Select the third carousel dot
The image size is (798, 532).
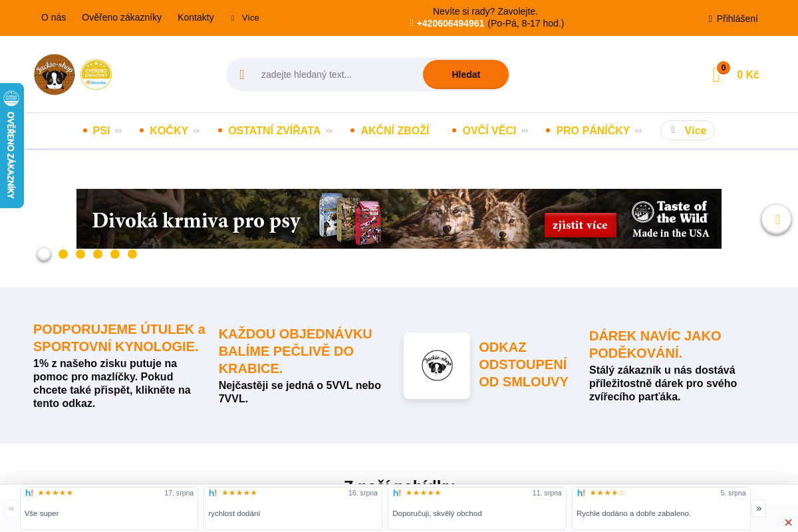click(80, 254)
